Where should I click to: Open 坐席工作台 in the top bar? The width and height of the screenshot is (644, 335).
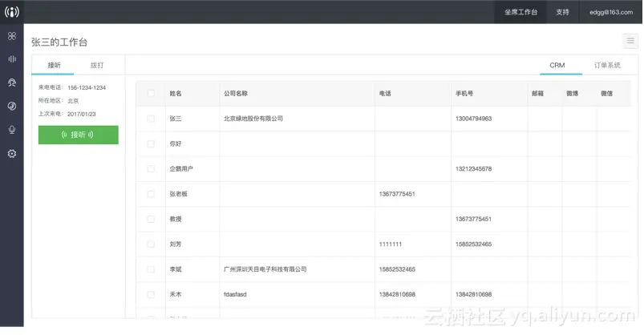tap(520, 12)
